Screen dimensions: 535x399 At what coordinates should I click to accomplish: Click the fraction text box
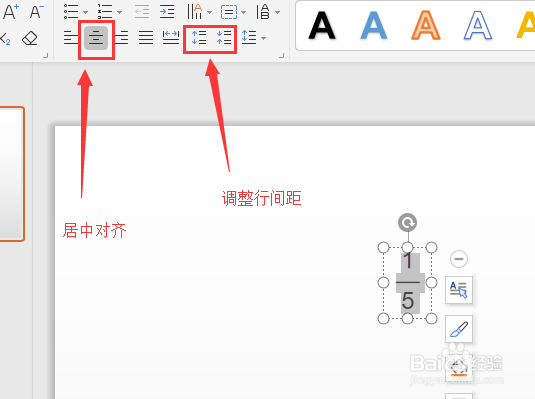[x=407, y=283]
